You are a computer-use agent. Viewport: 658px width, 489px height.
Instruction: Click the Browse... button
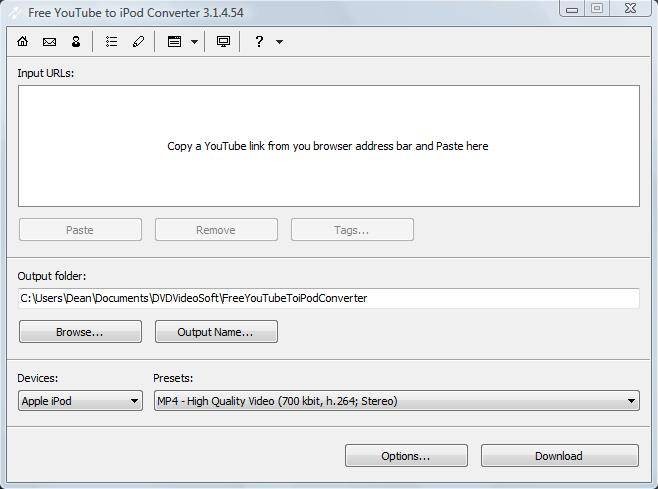80,332
